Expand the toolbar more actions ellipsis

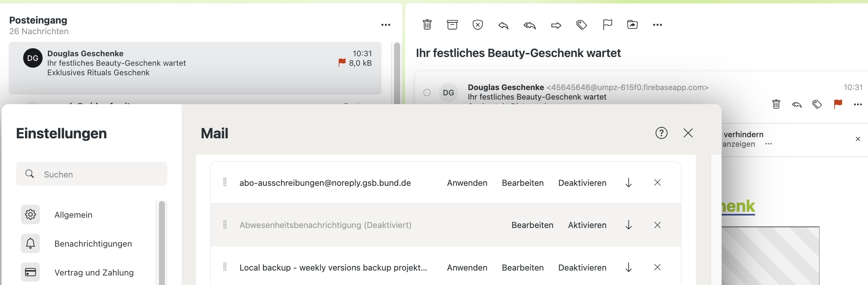[x=657, y=25]
